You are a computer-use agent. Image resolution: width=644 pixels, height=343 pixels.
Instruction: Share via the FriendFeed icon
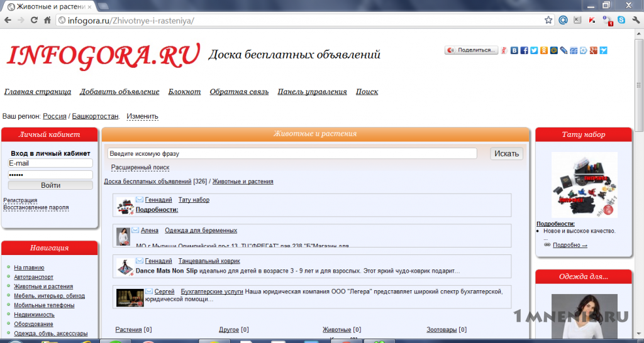point(574,50)
